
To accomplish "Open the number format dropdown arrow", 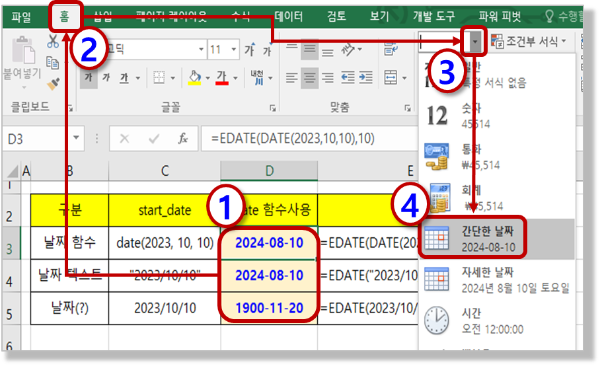I will [475, 41].
